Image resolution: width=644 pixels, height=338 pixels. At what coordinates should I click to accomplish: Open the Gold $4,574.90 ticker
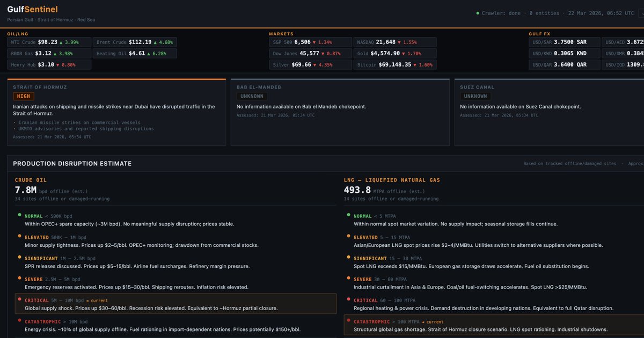395,54
